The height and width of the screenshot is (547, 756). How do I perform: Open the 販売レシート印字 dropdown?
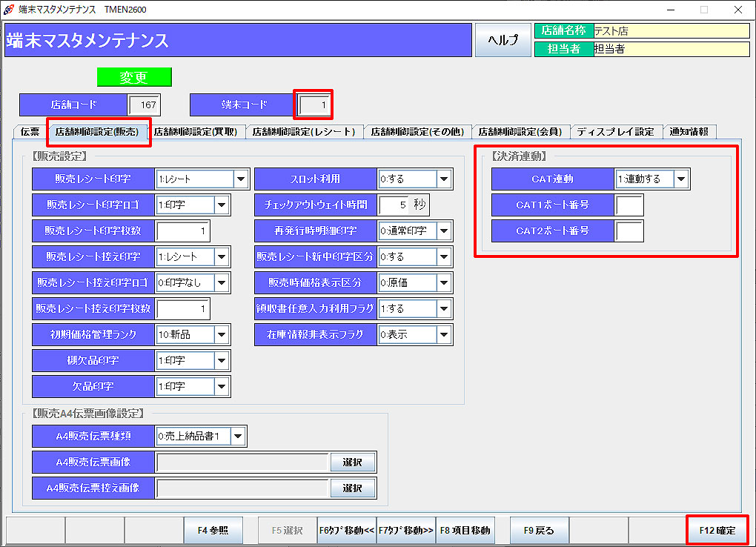click(241, 179)
